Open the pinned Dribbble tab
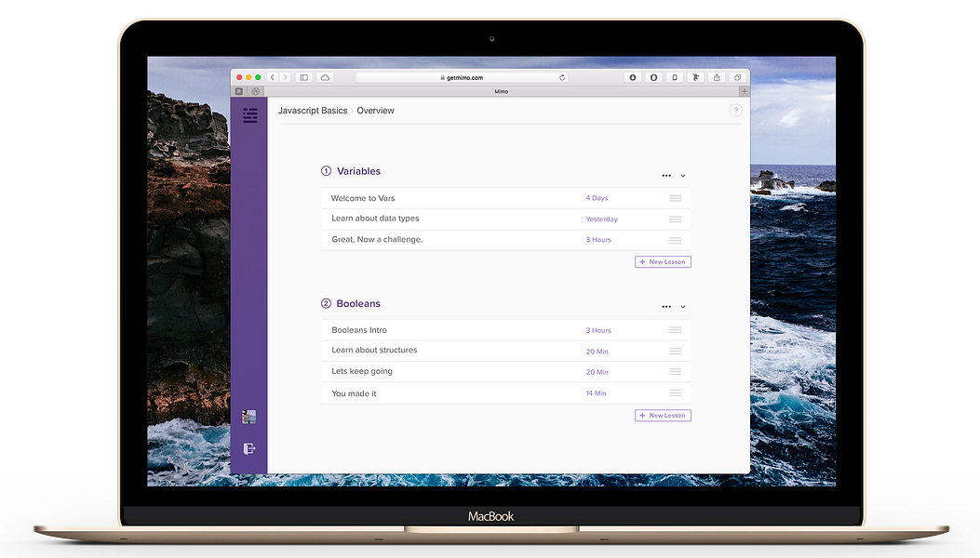This screenshot has width=980, height=558. pos(256,91)
